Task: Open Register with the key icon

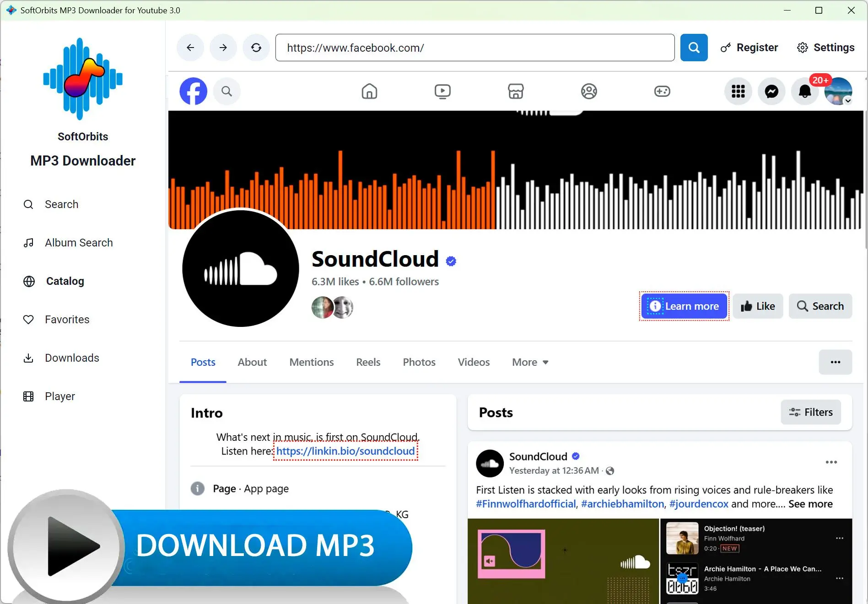Action: pyautogui.click(x=749, y=48)
